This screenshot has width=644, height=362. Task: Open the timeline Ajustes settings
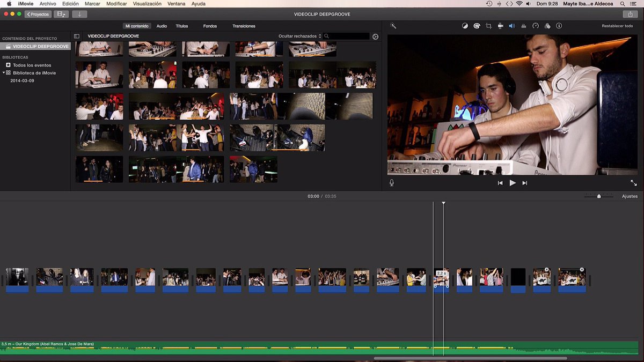click(x=630, y=196)
